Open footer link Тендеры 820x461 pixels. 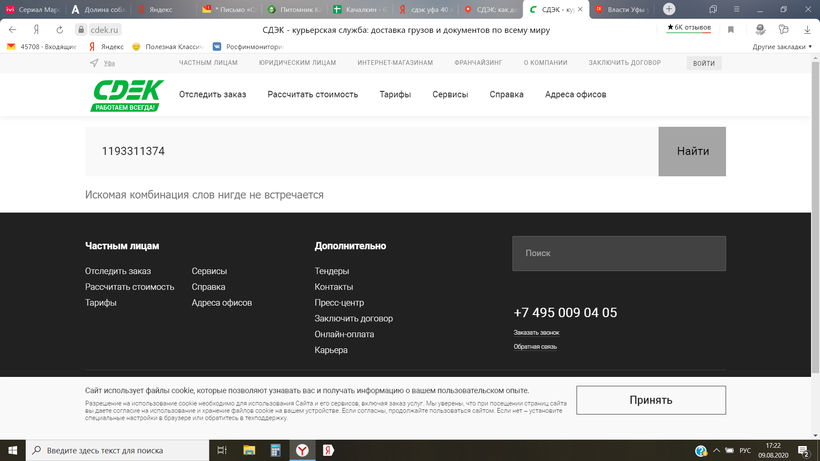pyautogui.click(x=332, y=271)
